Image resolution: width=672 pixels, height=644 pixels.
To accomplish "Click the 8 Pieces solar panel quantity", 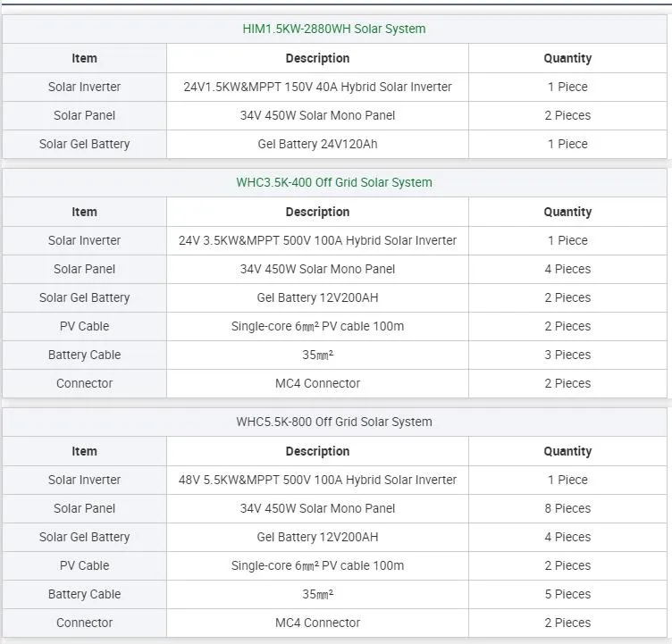I will tap(567, 508).
